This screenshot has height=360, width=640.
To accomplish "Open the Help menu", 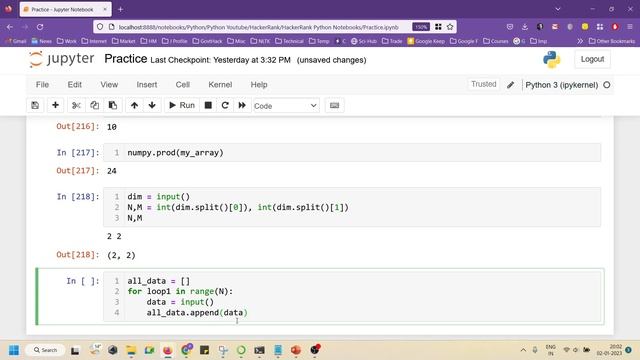I will pyautogui.click(x=259, y=84).
